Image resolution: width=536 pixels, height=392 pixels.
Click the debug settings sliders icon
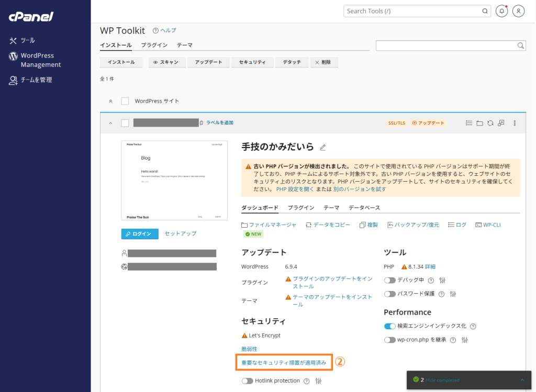[x=442, y=280]
